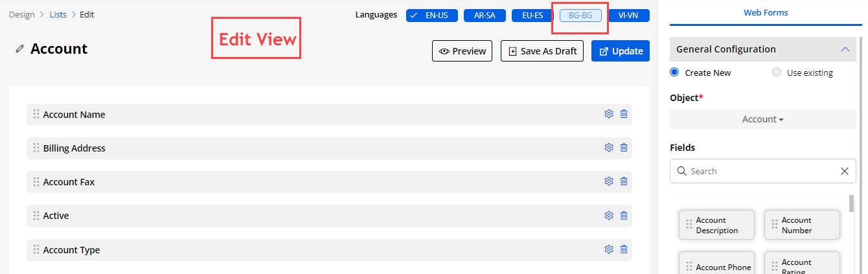The width and height of the screenshot is (868, 274).
Task: Select the Use existing radio option
Action: 777,73
